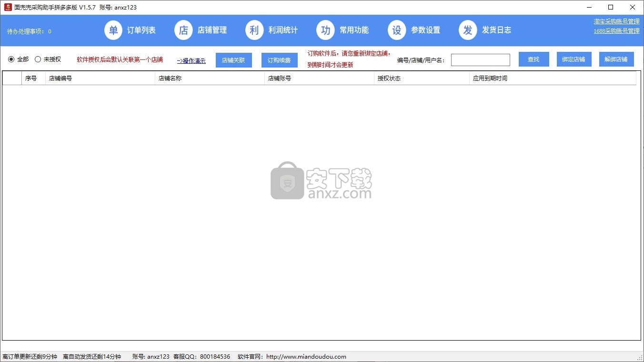The height and width of the screenshot is (362, 644).
Task: Click the 利 circle icon for profit statistics
Action: [254, 30]
